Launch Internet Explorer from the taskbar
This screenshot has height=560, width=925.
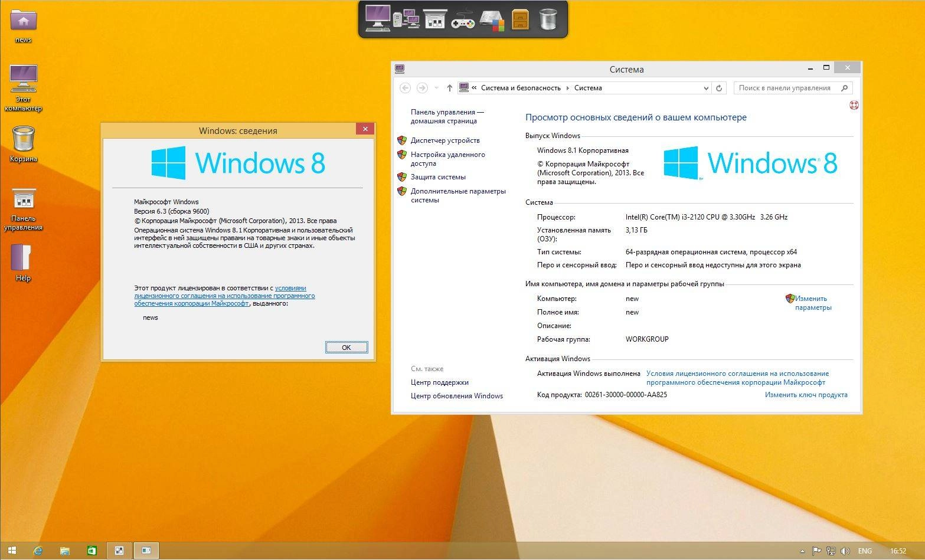coord(38,551)
